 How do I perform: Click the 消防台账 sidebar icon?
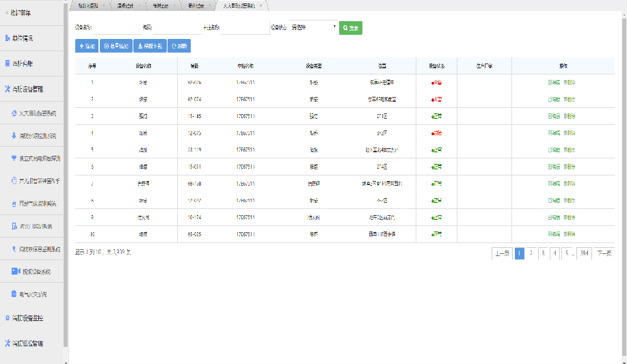click(8, 64)
